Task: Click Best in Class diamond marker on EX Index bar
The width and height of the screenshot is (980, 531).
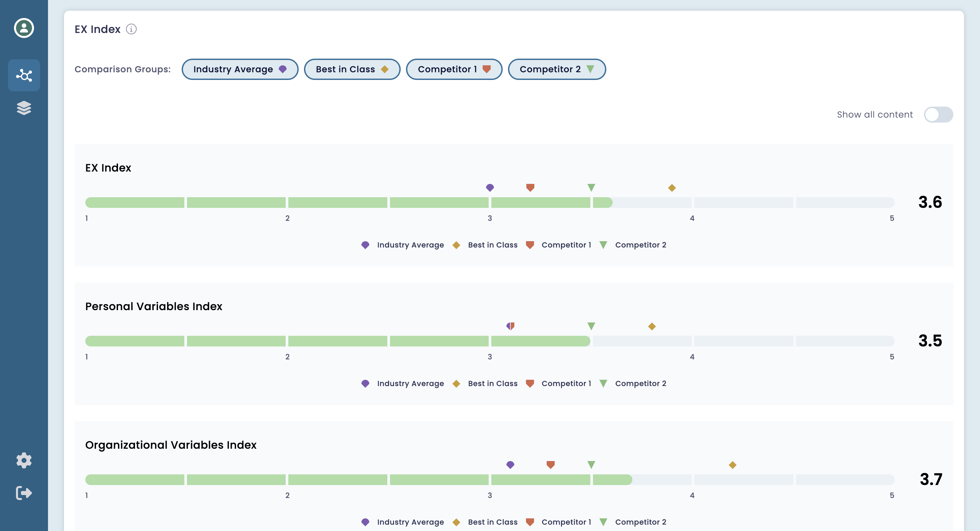Action: [672, 188]
